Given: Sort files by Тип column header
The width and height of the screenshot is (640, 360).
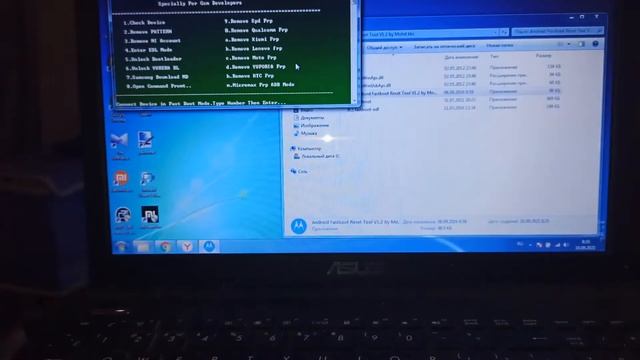Looking at the screenshot, I should click(494, 56).
